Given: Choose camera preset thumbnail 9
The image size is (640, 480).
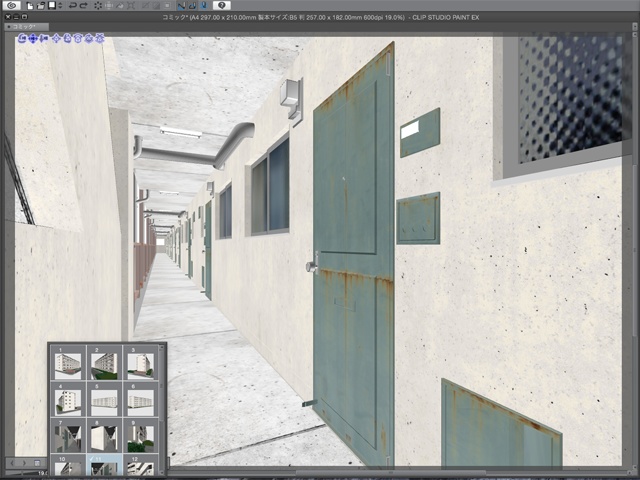Looking at the screenshot, I should pyautogui.click(x=141, y=436).
